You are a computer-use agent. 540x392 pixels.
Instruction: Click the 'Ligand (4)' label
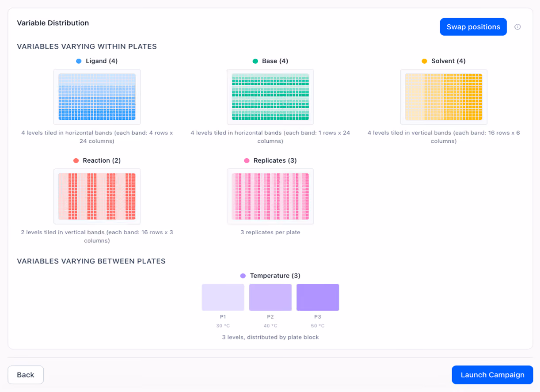[102, 61]
